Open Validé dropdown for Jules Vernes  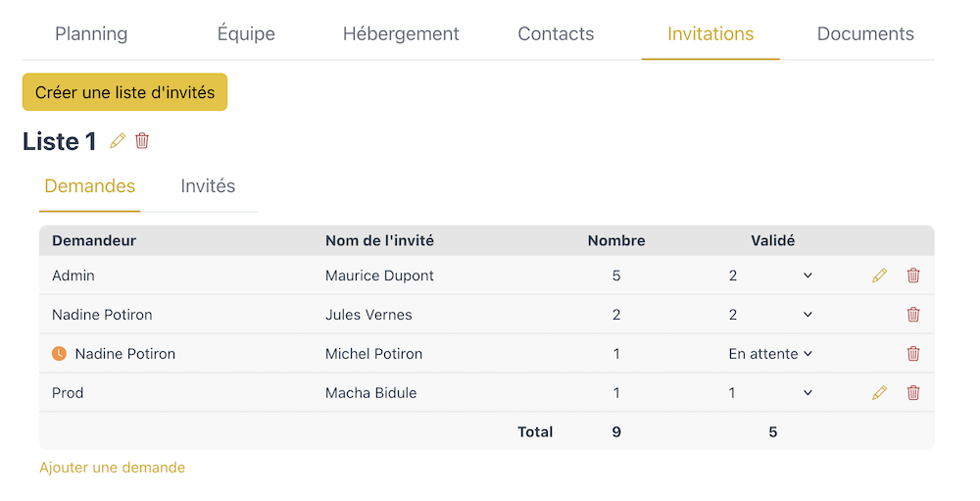pyautogui.click(x=771, y=315)
